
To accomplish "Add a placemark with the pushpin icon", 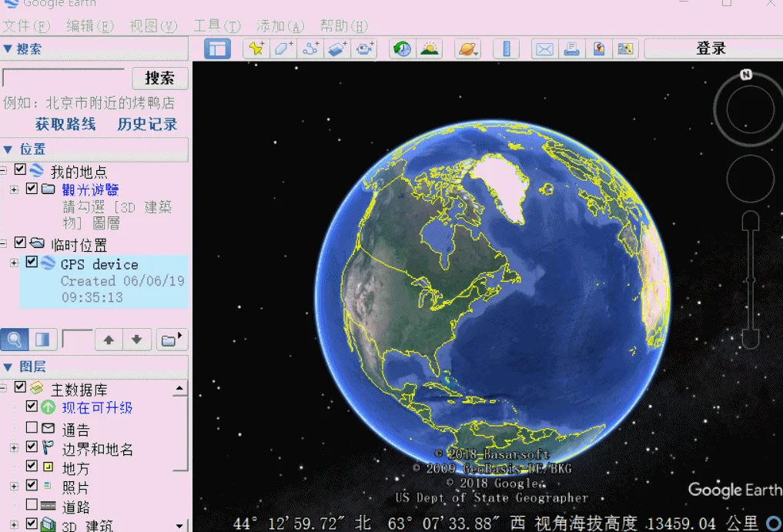I will point(256,49).
